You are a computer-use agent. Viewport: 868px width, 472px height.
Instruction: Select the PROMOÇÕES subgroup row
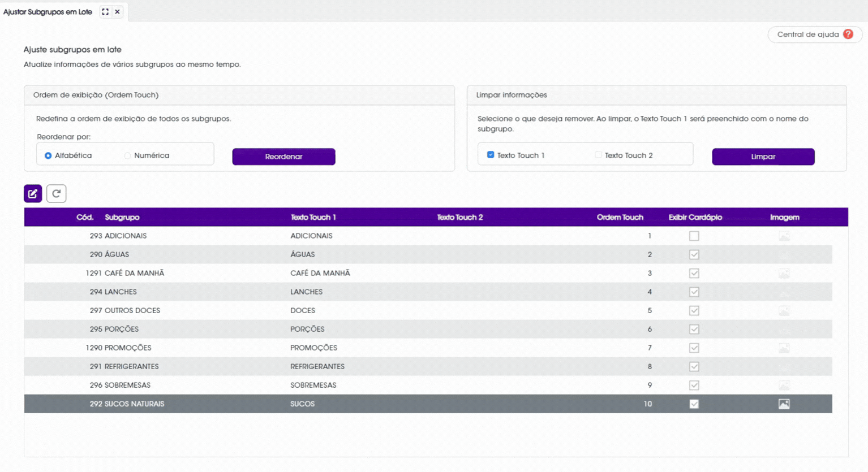(x=428, y=348)
